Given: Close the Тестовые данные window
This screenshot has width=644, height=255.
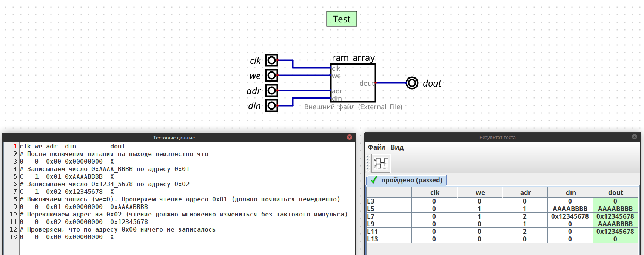Looking at the screenshot, I should pyautogui.click(x=350, y=137).
